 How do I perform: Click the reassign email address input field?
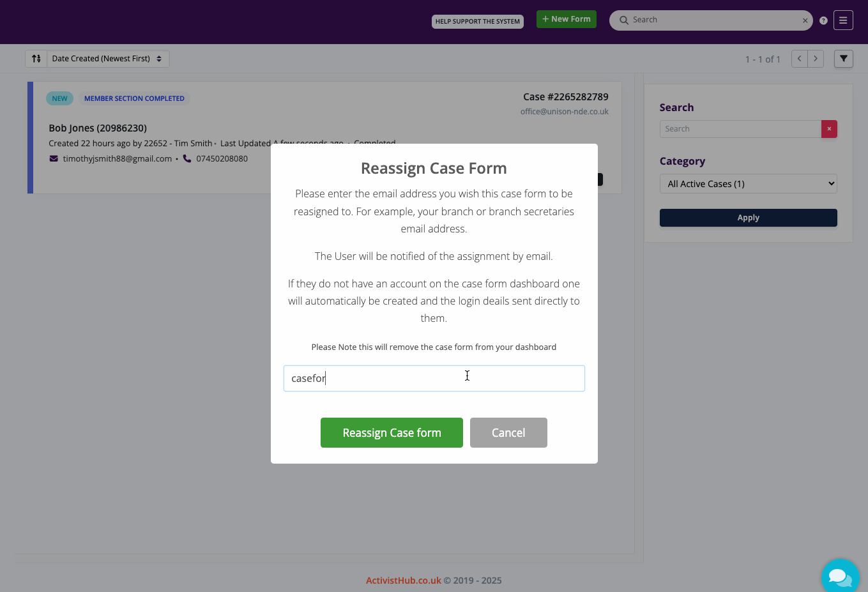434,379
